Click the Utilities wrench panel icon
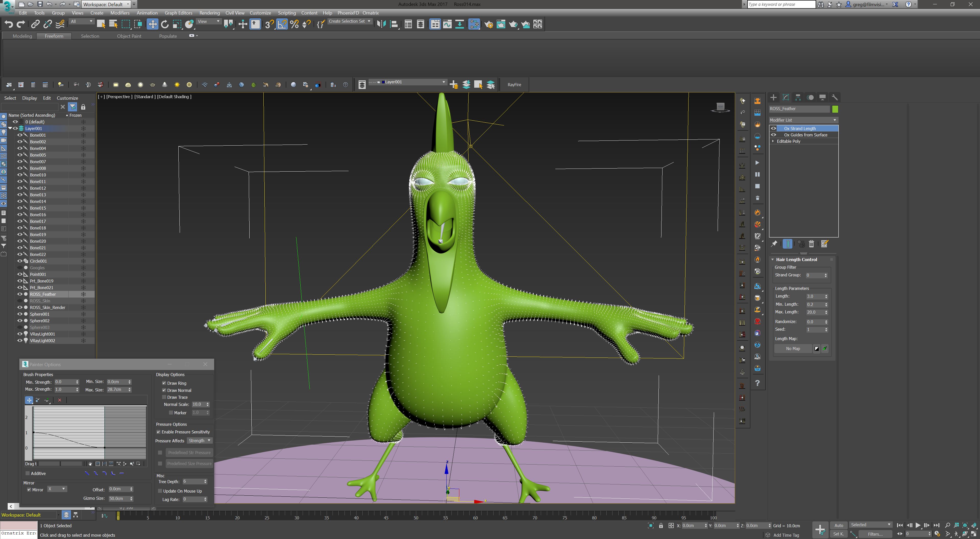 (834, 97)
